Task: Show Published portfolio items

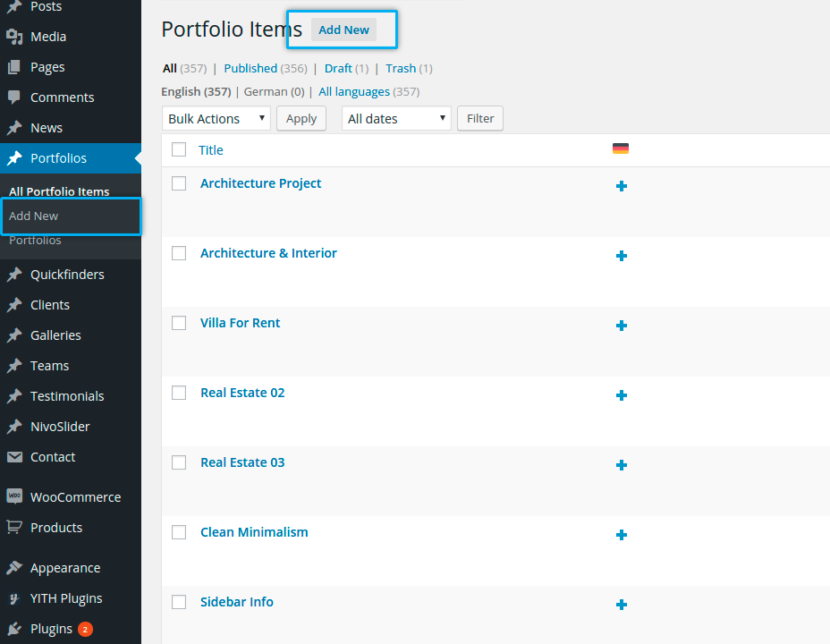Action: [250, 68]
